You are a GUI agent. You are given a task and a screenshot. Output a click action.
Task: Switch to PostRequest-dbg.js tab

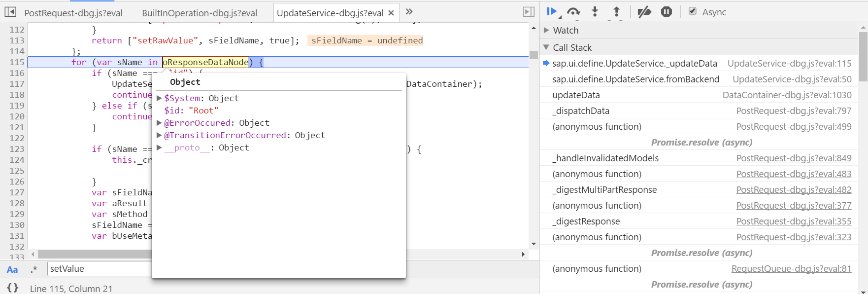pyautogui.click(x=73, y=13)
